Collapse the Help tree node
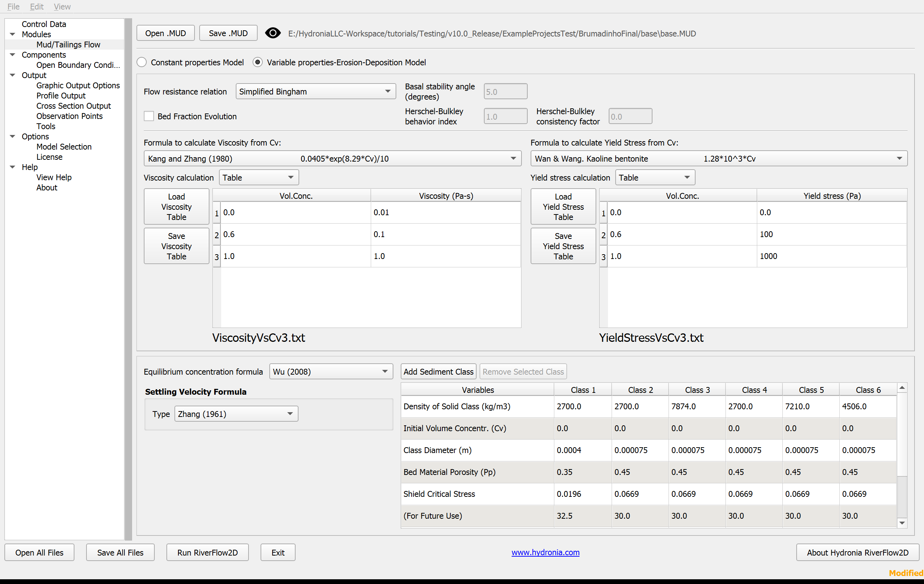 point(13,167)
